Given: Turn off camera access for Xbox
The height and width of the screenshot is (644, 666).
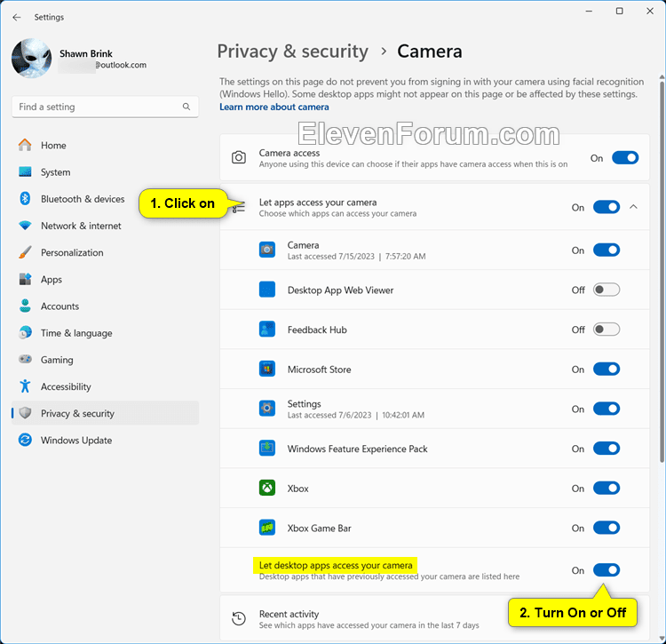Looking at the screenshot, I should [607, 488].
